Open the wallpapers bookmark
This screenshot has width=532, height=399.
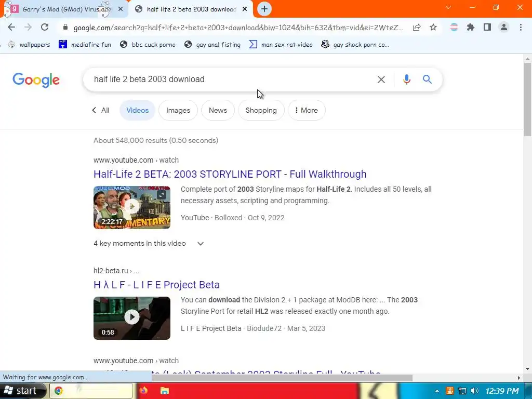pos(29,45)
